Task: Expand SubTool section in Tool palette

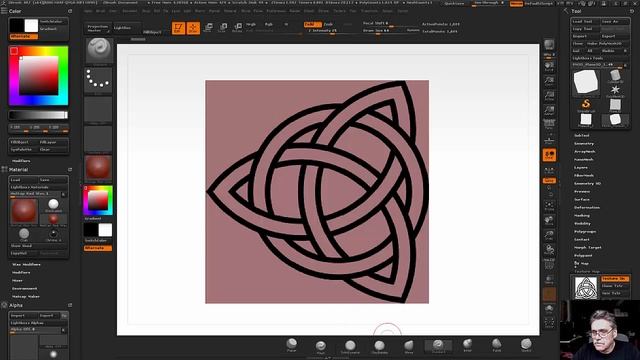Action: tap(582, 135)
